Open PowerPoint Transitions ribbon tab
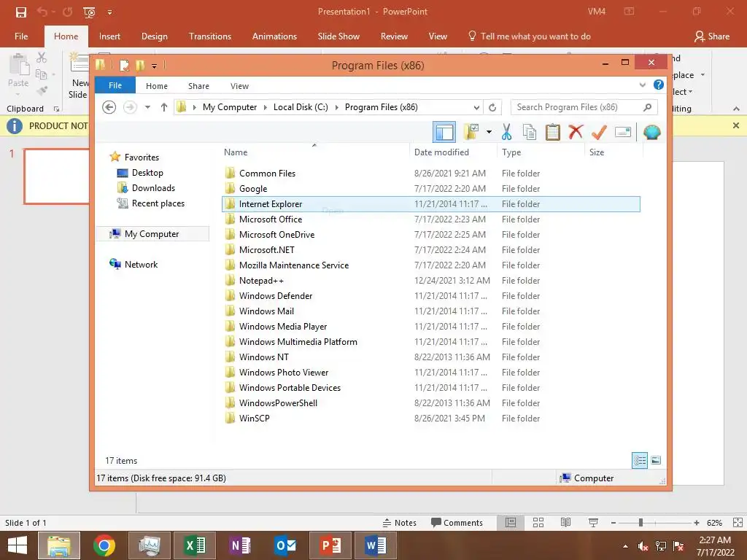Viewport: 747px width, 560px height. pos(209,36)
